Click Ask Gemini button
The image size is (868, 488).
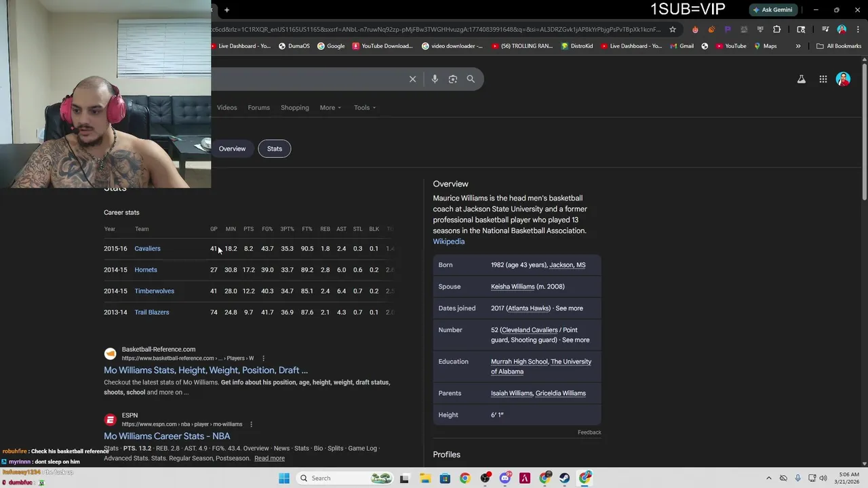[x=772, y=9]
